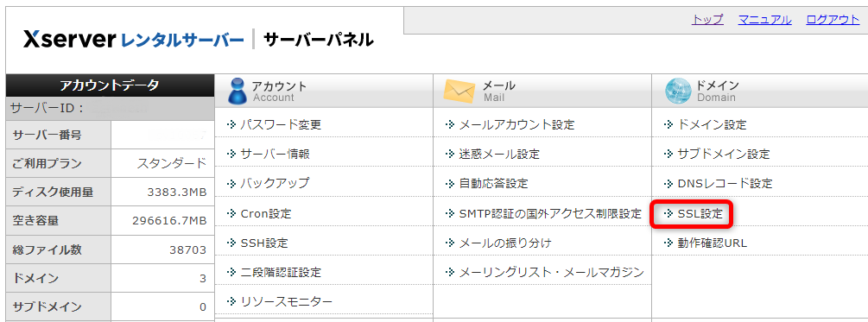868x322 pixels.
Task: Click the アカウントデータ panel header
Action: [110, 85]
